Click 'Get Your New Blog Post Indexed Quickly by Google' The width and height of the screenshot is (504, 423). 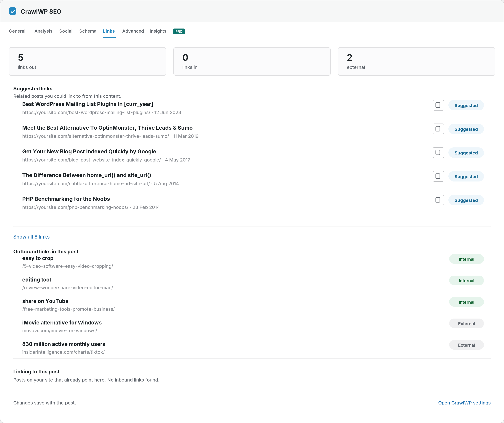(89, 152)
